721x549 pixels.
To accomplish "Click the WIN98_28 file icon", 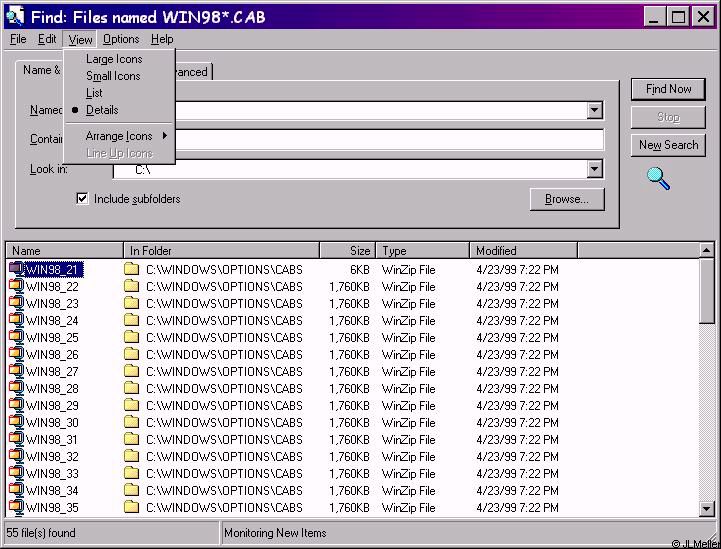I will click(x=16, y=388).
